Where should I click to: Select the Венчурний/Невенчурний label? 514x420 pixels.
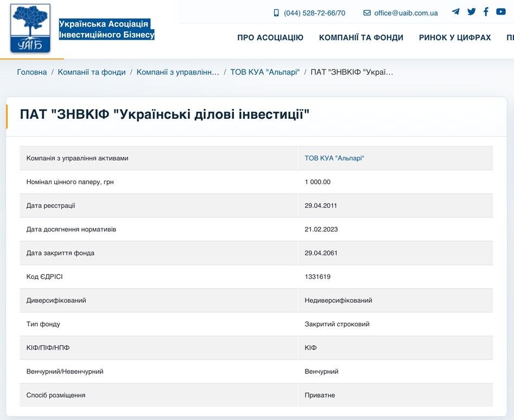65,372
